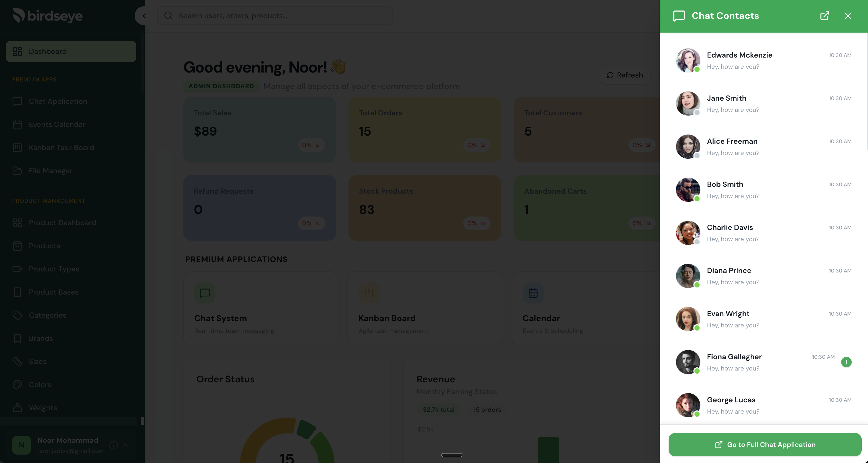Click Chat Application bubble icon

pyautogui.click(x=17, y=101)
